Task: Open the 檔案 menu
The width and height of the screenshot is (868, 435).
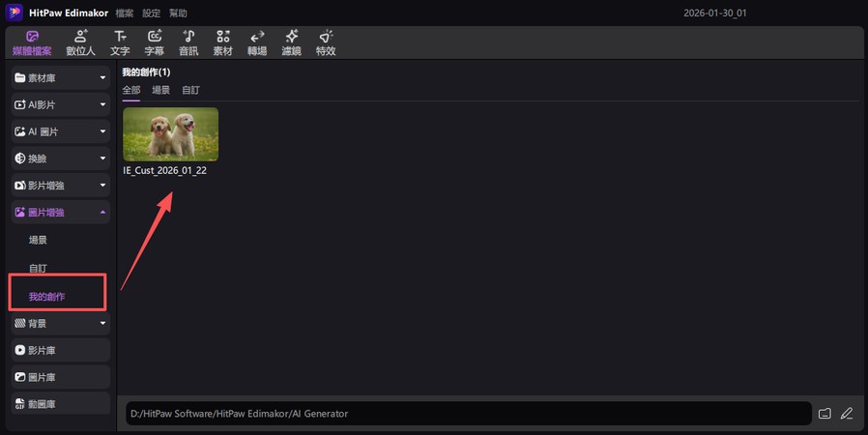Action: [x=125, y=14]
